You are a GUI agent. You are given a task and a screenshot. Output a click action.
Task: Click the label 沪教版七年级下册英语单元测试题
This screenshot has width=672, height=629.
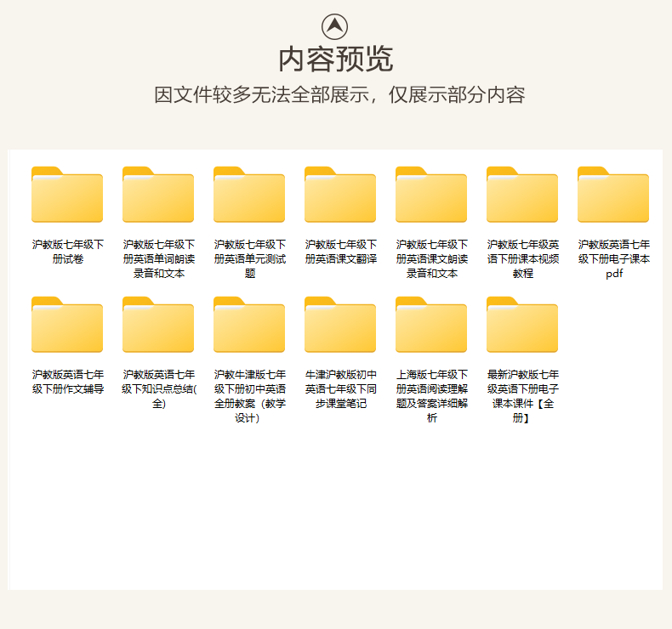[x=250, y=259]
